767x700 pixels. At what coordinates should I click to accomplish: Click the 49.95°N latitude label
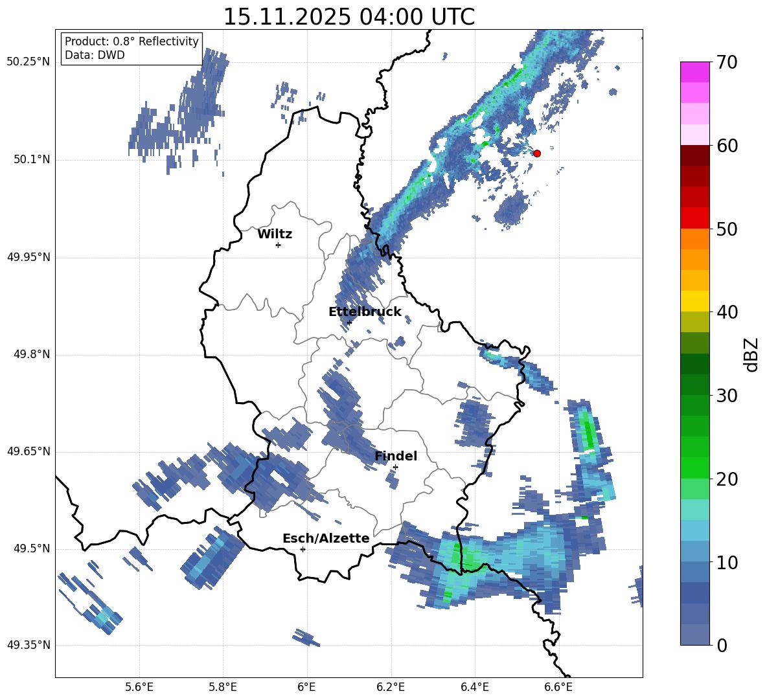click(x=29, y=257)
